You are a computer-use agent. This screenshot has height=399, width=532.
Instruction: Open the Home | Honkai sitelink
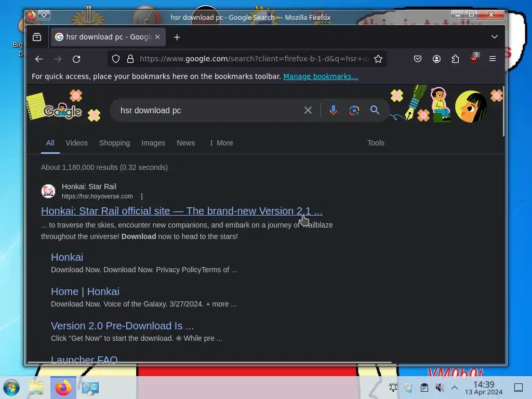click(x=85, y=291)
